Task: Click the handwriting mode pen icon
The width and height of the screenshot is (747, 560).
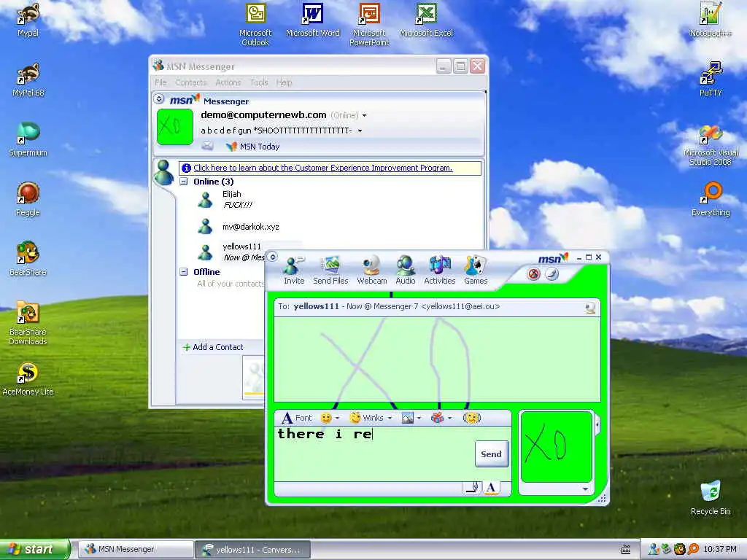Action: tap(472, 487)
